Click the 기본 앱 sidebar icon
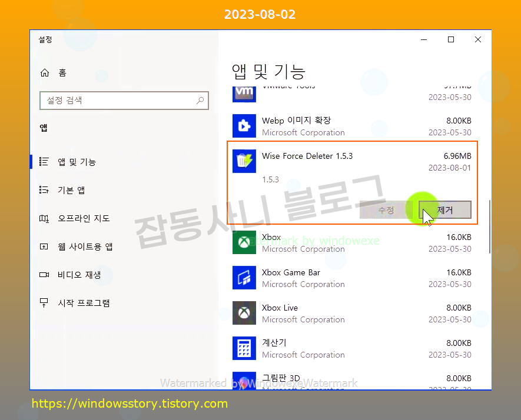The width and height of the screenshot is (521, 420). 44,190
